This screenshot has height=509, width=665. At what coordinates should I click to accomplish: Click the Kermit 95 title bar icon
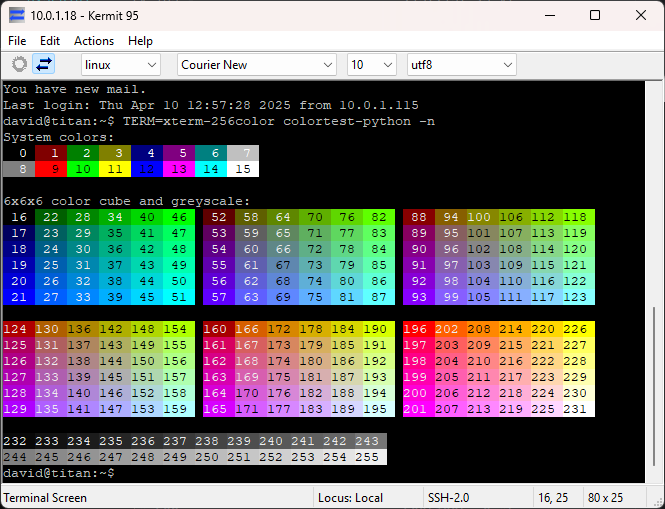(17, 16)
